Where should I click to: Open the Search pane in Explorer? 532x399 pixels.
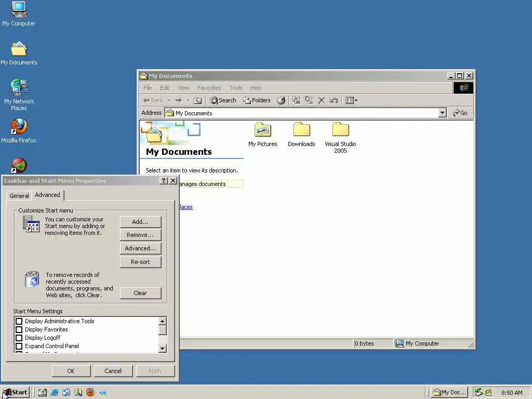[223, 100]
